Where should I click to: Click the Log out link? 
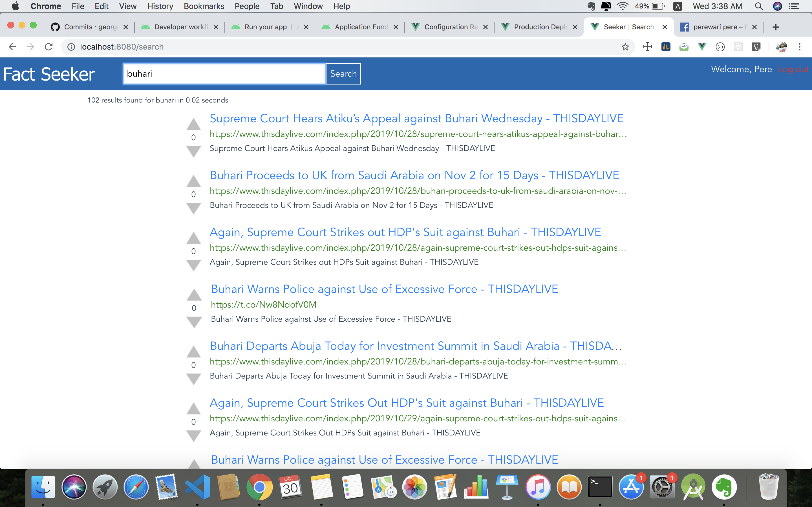[x=793, y=69]
